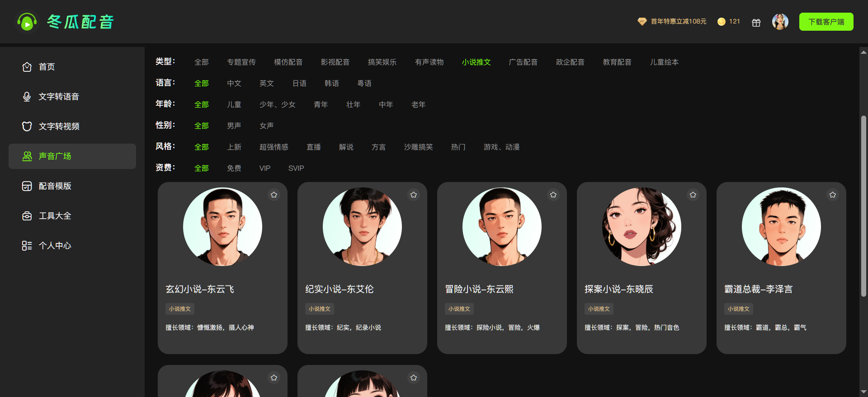Go to 个人中心 in the sidebar
The image size is (868, 397).
coord(72,246)
